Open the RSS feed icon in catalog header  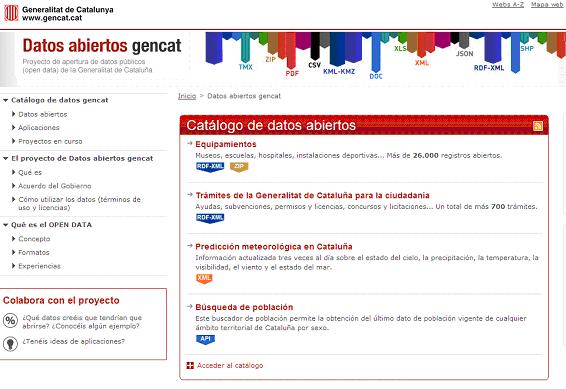[537, 126]
